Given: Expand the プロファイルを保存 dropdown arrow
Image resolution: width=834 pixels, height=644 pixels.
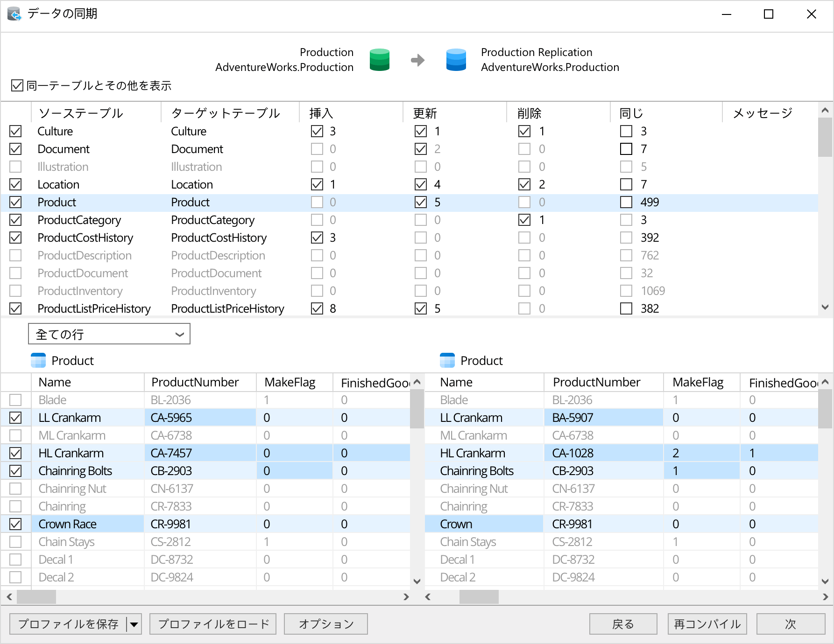Looking at the screenshot, I should click(134, 624).
